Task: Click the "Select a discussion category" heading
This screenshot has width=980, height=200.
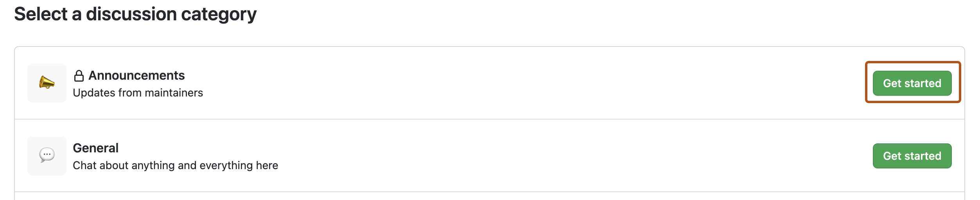Action: click(x=135, y=14)
